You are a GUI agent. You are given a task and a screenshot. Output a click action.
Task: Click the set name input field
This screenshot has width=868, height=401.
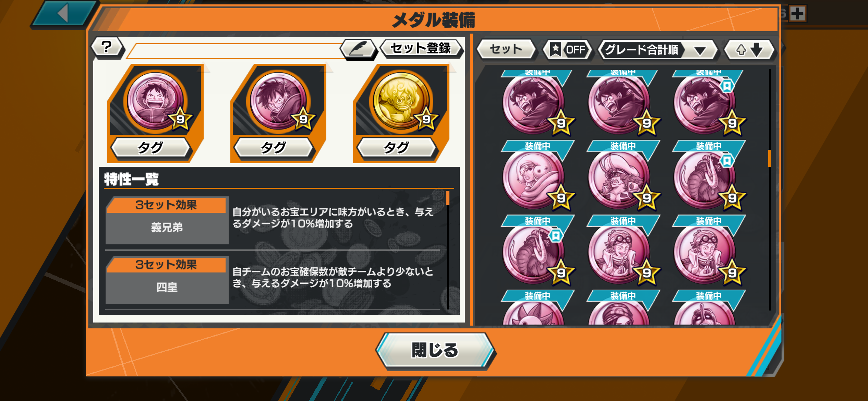(237, 51)
